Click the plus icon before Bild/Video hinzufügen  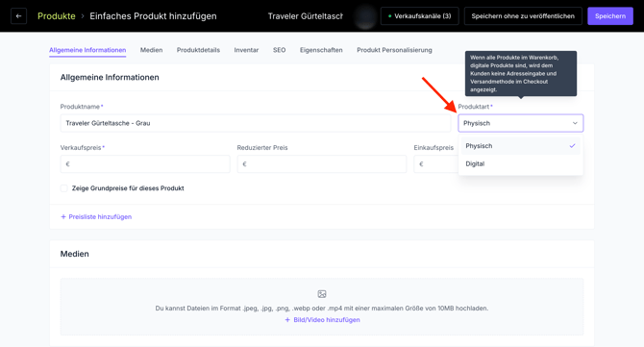[287, 320]
